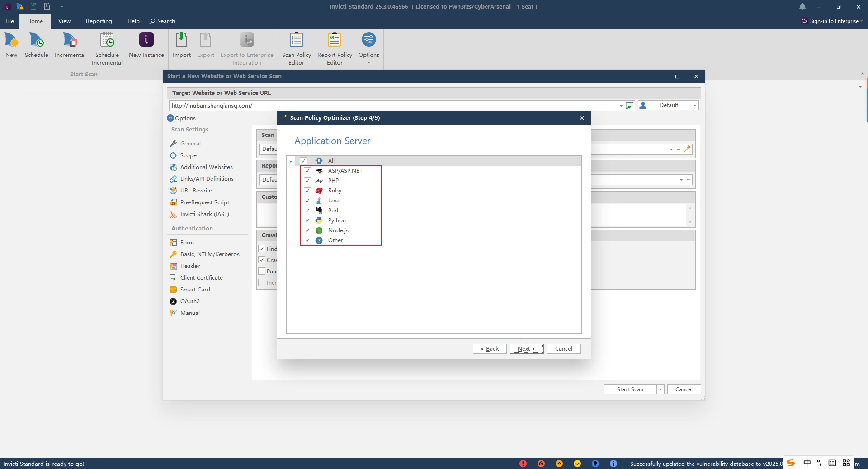The height and width of the screenshot is (469, 868).
Task: Open the Default profile dropdown
Action: (695, 105)
